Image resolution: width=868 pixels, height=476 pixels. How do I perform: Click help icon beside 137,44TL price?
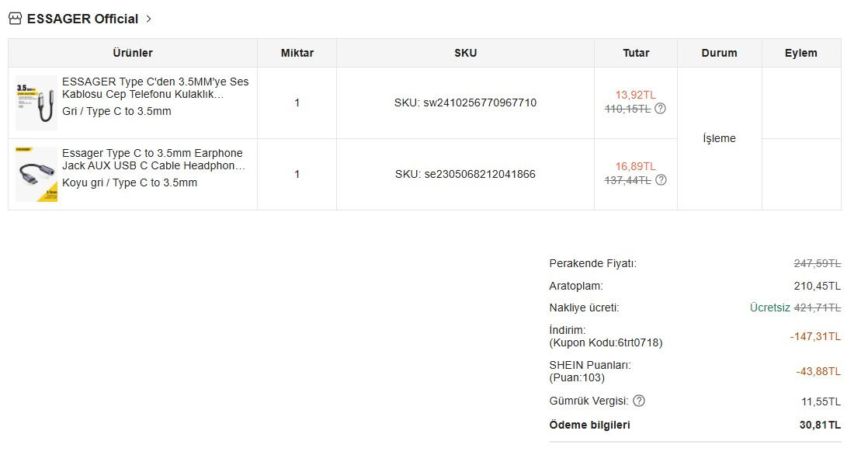(x=660, y=180)
